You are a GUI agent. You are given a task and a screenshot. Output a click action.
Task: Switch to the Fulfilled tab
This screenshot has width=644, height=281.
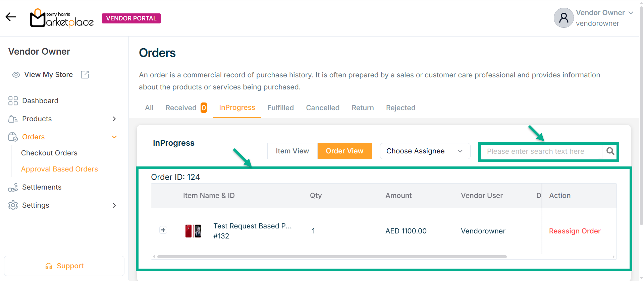tap(280, 108)
